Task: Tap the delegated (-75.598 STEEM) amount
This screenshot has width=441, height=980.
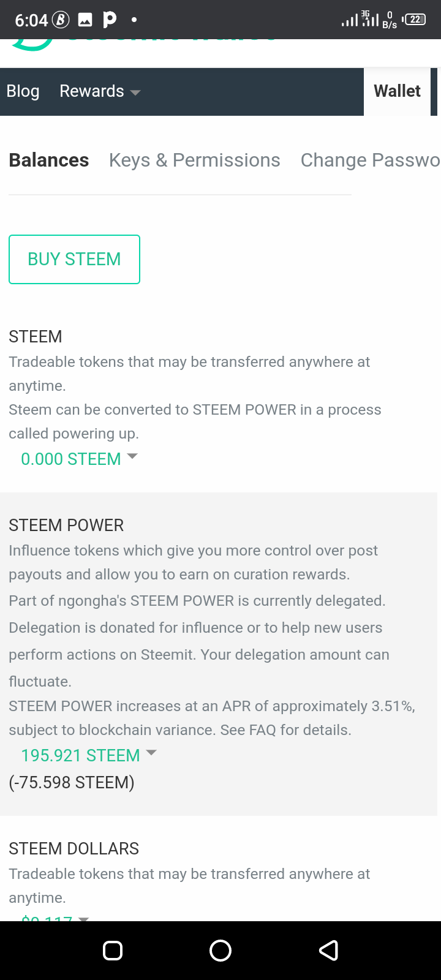Action: (72, 782)
